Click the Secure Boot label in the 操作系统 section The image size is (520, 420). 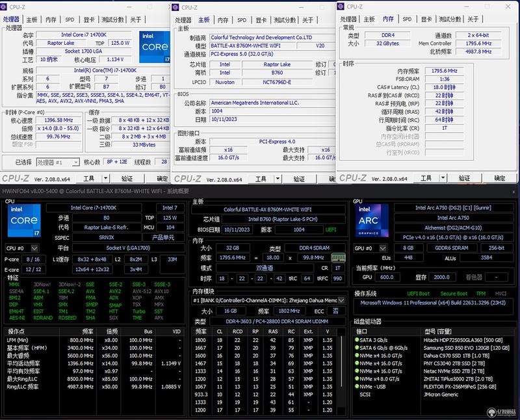pyautogui.click(x=454, y=294)
